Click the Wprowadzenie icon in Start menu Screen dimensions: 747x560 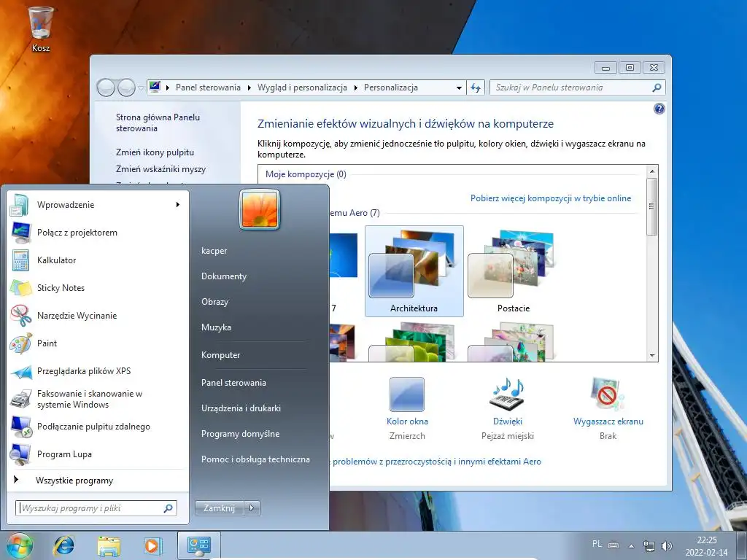click(x=20, y=205)
